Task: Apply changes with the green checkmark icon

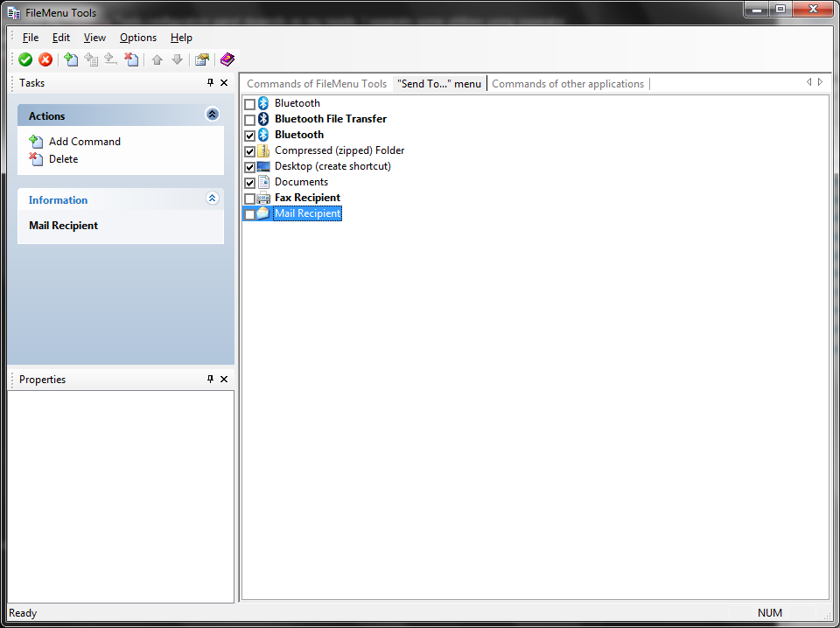Action: (x=25, y=59)
